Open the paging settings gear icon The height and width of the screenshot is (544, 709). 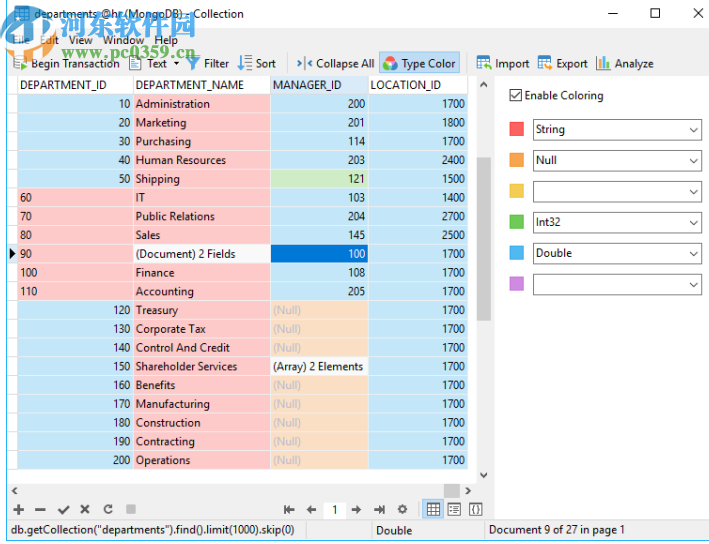click(402, 510)
